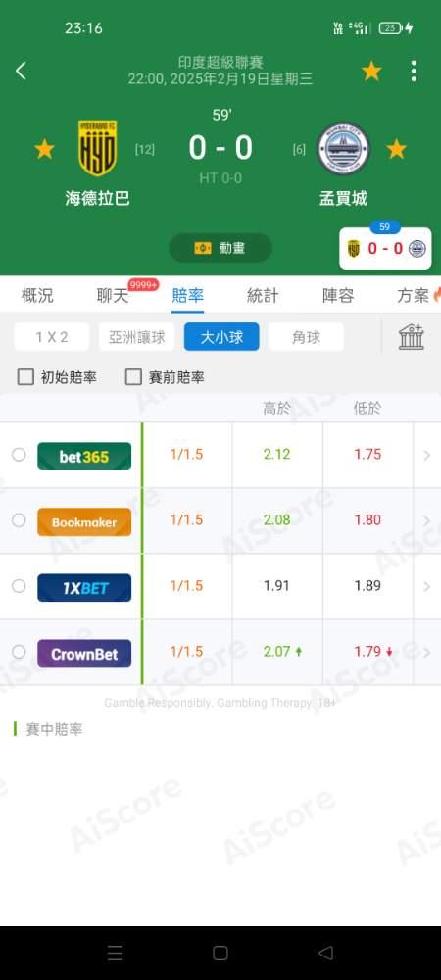Switch to the 概況 tab
This screenshot has height=980, width=441.
[x=37, y=296]
